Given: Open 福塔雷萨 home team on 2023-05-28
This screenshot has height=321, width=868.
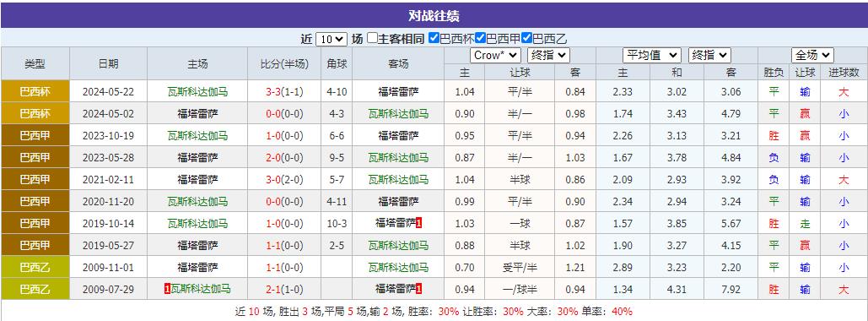Looking at the screenshot, I should tap(197, 157).
